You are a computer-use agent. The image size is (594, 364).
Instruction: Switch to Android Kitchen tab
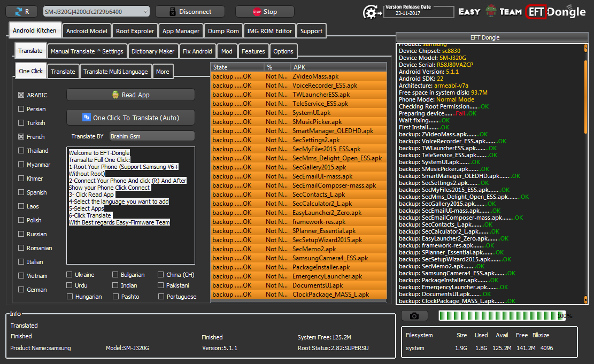[34, 30]
